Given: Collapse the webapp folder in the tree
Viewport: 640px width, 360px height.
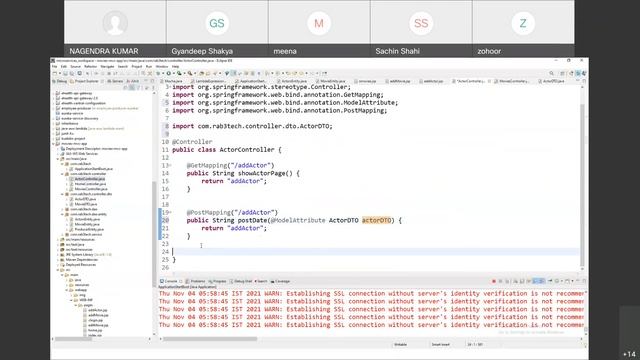Looking at the screenshot, I should point(67,290).
